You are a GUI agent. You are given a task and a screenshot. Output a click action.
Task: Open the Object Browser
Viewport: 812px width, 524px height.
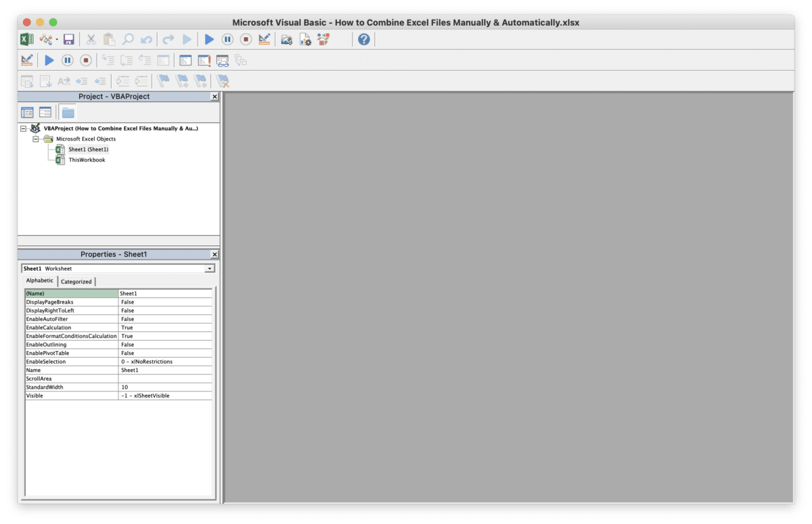[x=323, y=39]
